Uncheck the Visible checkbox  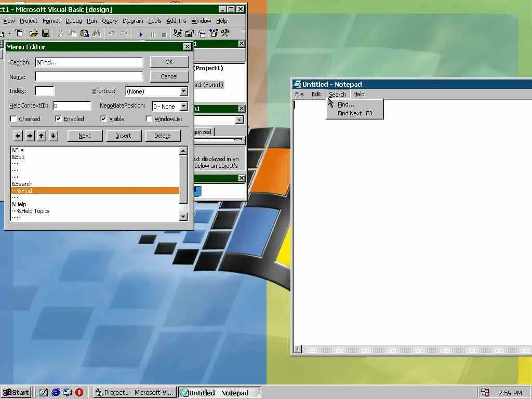click(103, 119)
